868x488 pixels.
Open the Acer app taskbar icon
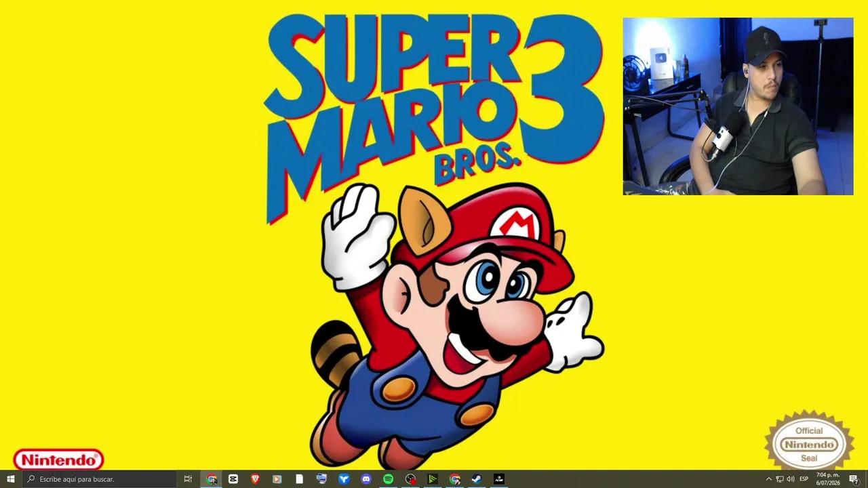click(499, 479)
